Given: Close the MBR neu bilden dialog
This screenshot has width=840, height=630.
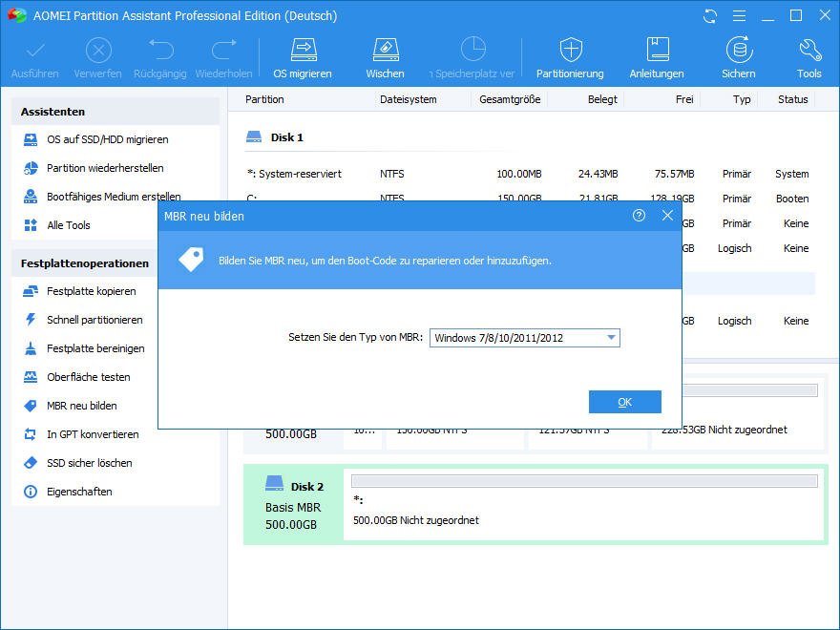Looking at the screenshot, I should point(667,216).
